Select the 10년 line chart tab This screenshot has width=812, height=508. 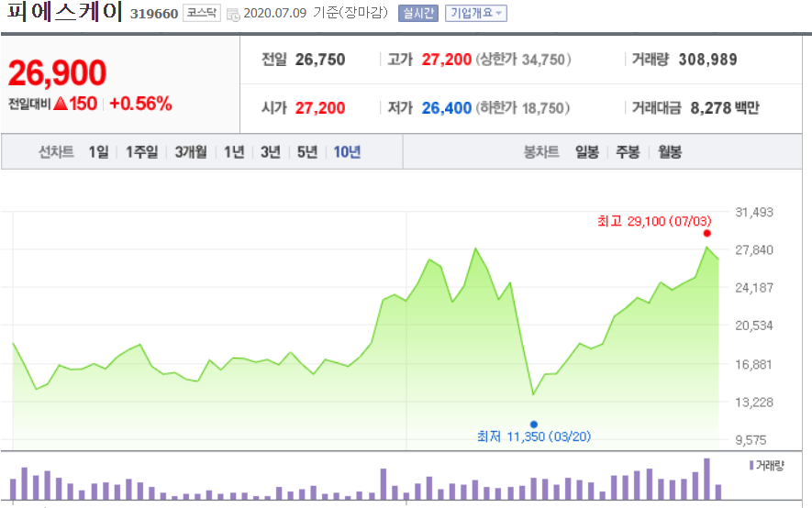point(347,152)
